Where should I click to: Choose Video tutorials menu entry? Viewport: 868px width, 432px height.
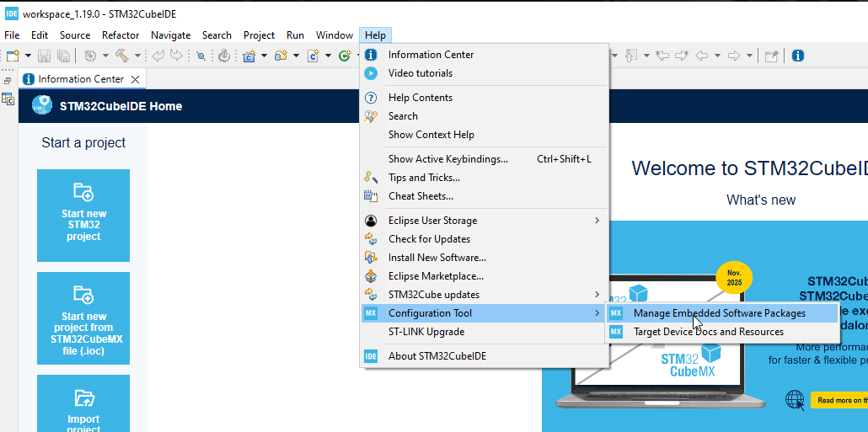pyautogui.click(x=485, y=73)
